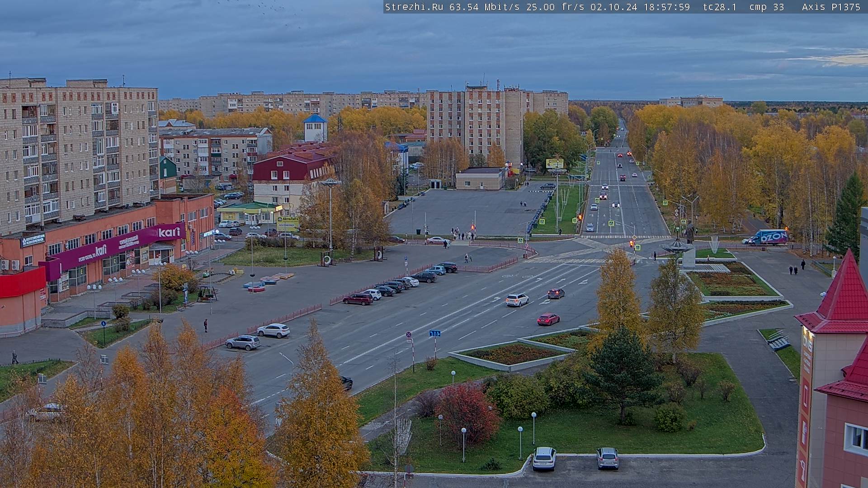Click the Strezhi.Ru overlay text
The height and width of the screenshot is (488, 868).
click(x=414, y=7)
